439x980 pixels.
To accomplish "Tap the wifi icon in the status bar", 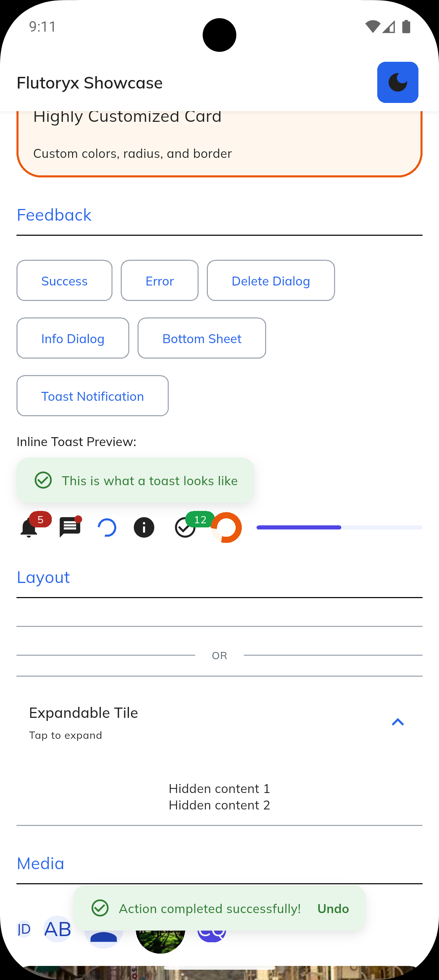I will (373, 26).
